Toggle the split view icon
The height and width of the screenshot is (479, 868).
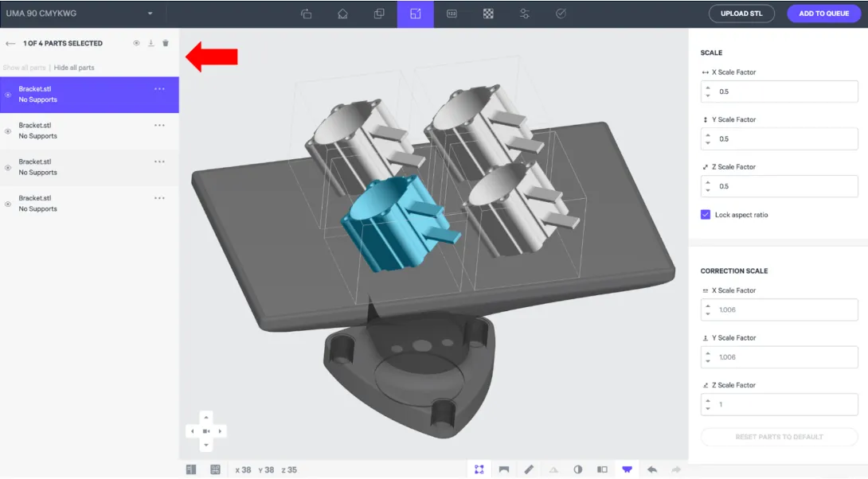(x=602, y=469)
